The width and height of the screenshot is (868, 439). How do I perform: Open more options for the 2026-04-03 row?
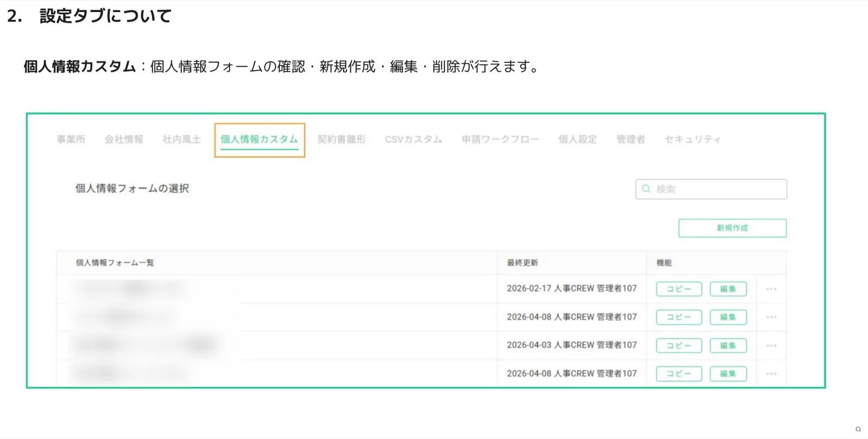[771, 346]
